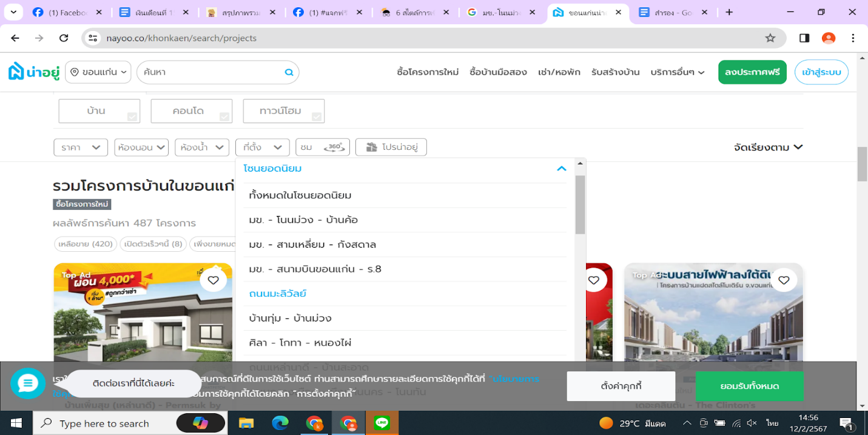The image size is (868, 435).
Task: Click the browser address bar URL
Action: click(x=181, y=38)
